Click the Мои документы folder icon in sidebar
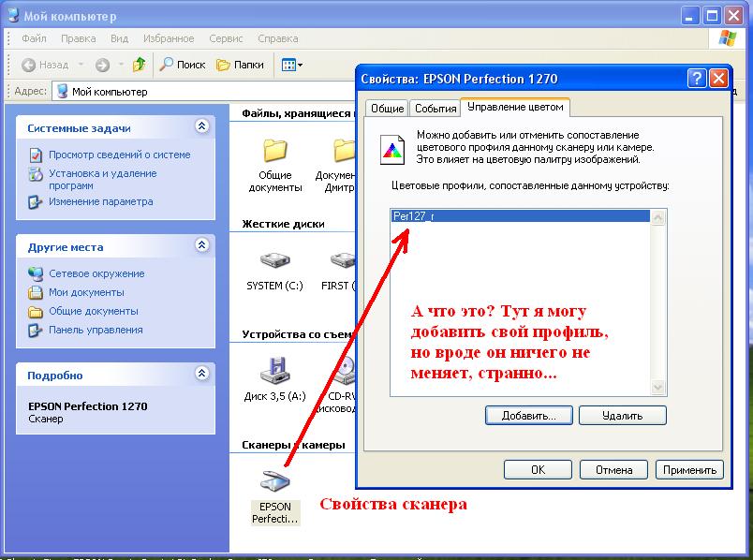Image resolution: width=753 pixels, height=560 pixels. click(36, 292)
